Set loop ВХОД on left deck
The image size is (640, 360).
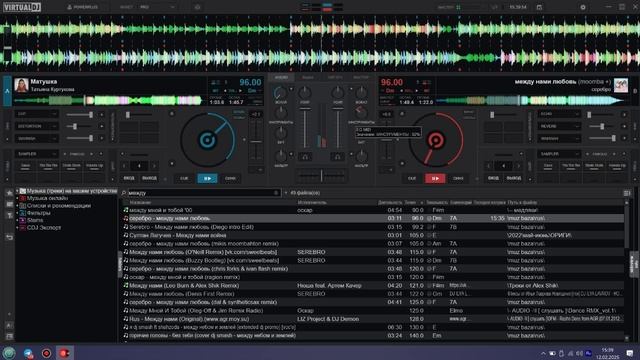(129, 178)
